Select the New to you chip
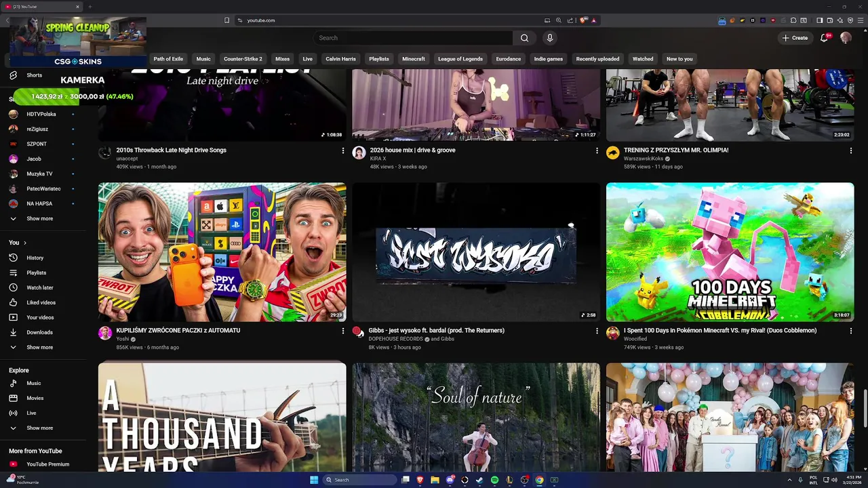The width and height of the screenshot is (868, 488). click(679, 59)
